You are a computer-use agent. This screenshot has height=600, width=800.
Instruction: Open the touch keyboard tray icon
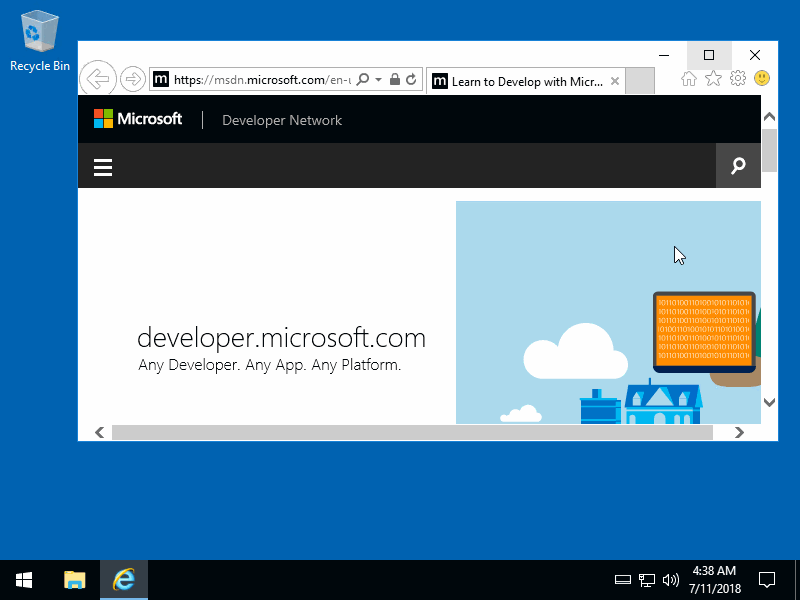[x=622, y=580]
